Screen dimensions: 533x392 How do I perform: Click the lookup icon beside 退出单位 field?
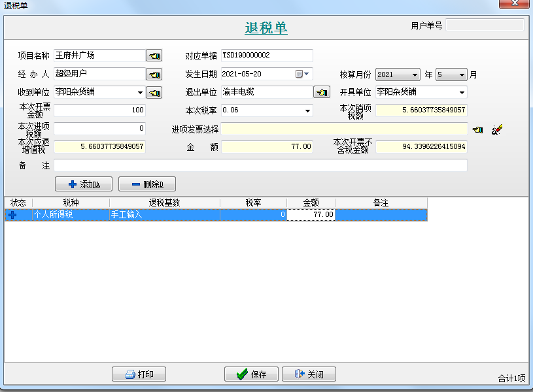[x=321, y=93]
